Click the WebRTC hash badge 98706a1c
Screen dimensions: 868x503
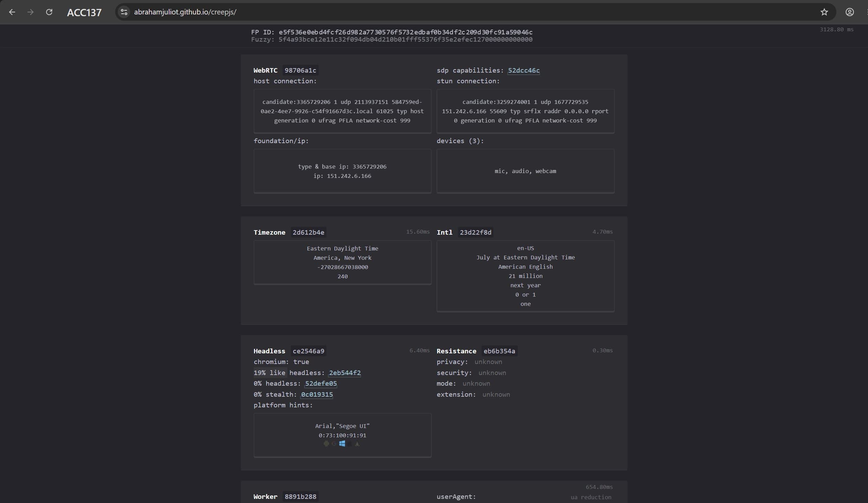300,70
